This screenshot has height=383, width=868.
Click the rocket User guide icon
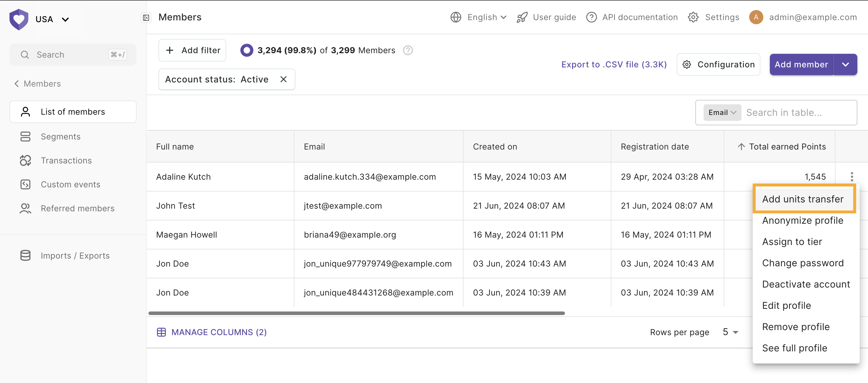[522, 17]
